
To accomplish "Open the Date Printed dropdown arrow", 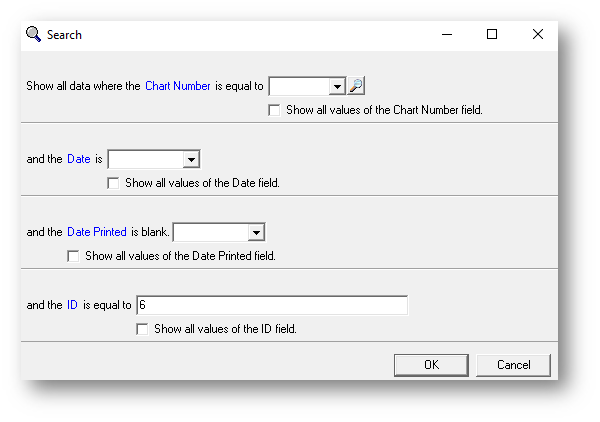I will tap(256, 232).
